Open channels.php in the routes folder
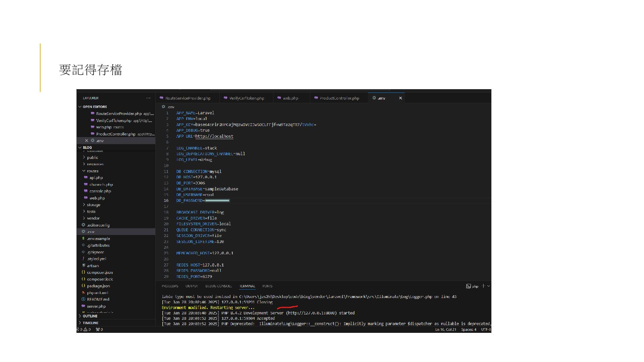 (x=116, y=184)
